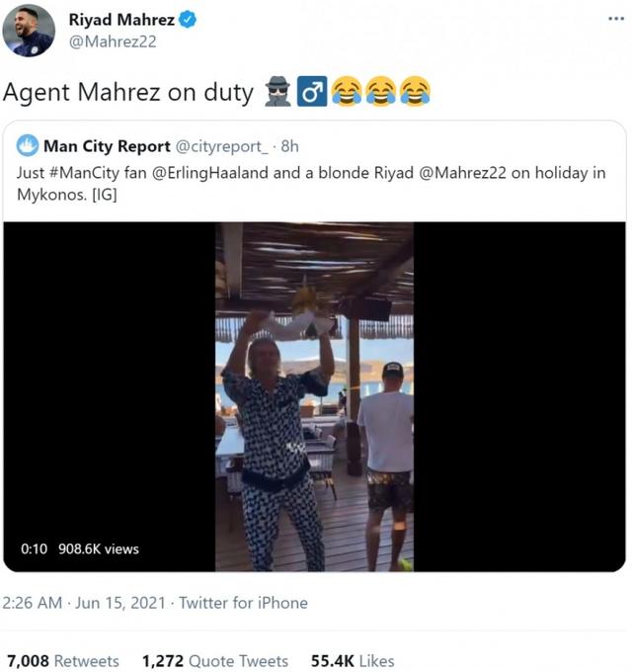Image resolution: width=632 pixels, height=672 pixels.
Task: Click the detective emoji in the tweet text
Action: (x=277, y=91)
